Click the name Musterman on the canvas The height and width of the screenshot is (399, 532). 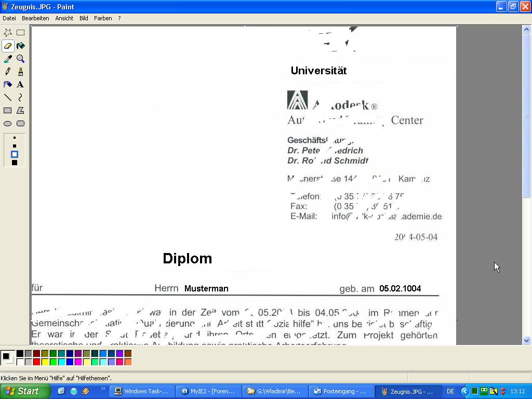206,289
